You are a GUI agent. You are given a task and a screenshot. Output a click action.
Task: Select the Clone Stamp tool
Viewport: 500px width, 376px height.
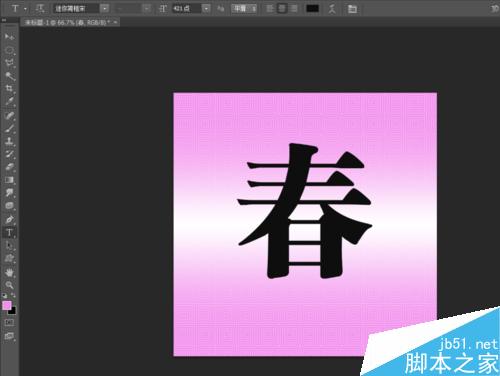click(x=9, y=141)
